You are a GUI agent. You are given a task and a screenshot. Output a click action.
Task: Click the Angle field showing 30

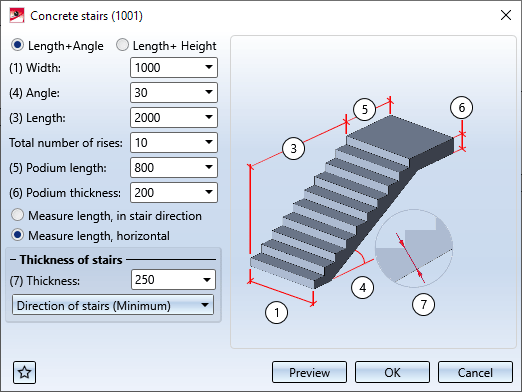tap(174, 93)
